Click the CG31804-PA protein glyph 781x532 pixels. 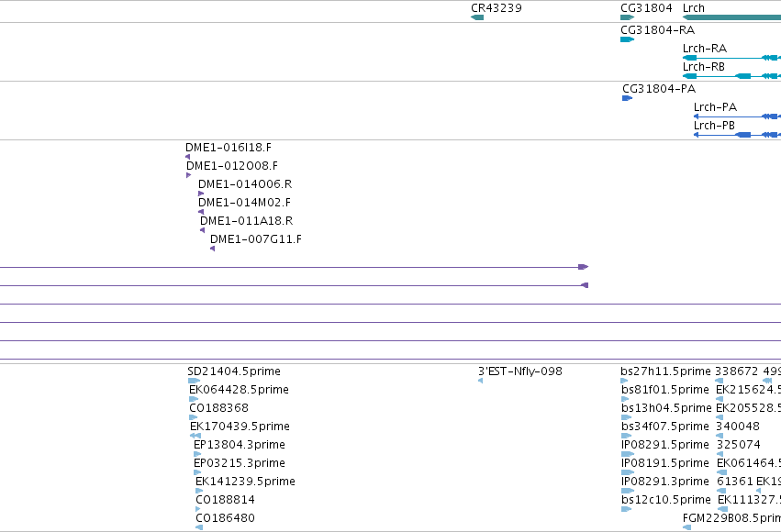(x=627, y=98)
